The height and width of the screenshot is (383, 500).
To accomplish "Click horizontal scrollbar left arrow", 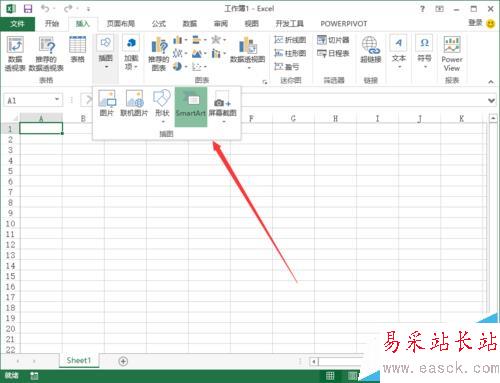I will 314,361.
